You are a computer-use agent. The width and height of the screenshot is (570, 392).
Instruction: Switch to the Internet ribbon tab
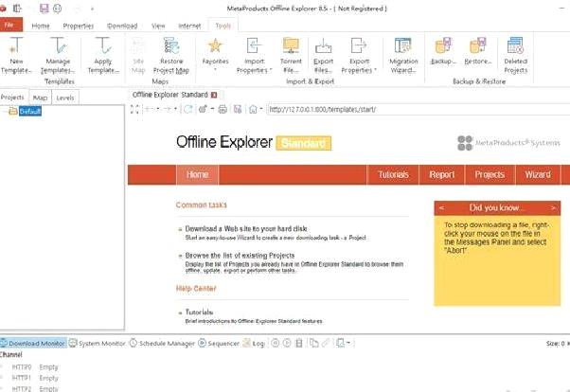189,26
